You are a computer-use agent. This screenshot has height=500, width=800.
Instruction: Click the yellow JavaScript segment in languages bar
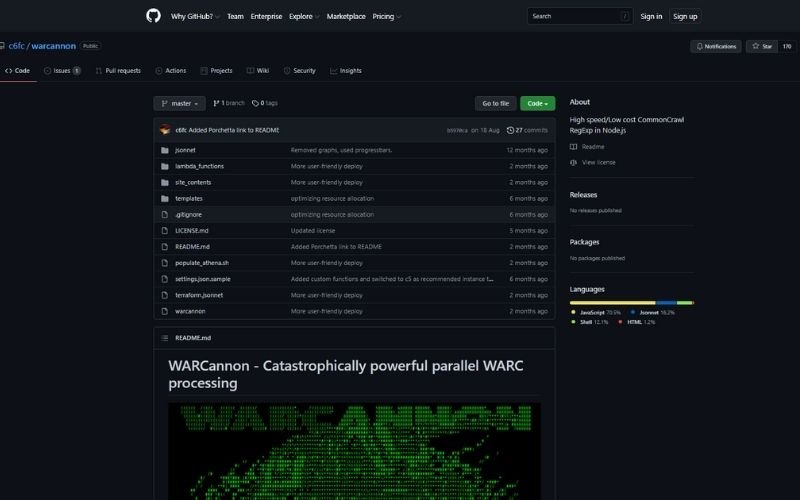(x=613, y=303)
